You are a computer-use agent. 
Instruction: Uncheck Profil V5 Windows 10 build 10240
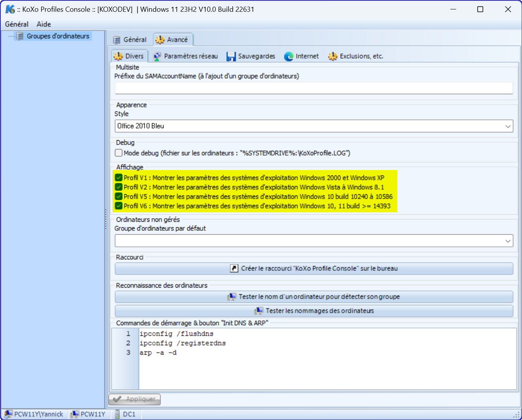[119, 197]
